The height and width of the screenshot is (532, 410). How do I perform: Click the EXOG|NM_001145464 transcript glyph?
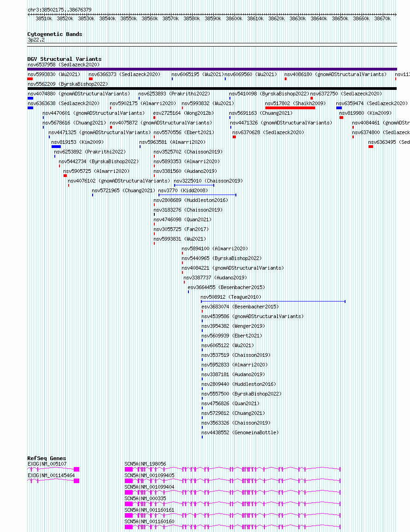[53, 481]
